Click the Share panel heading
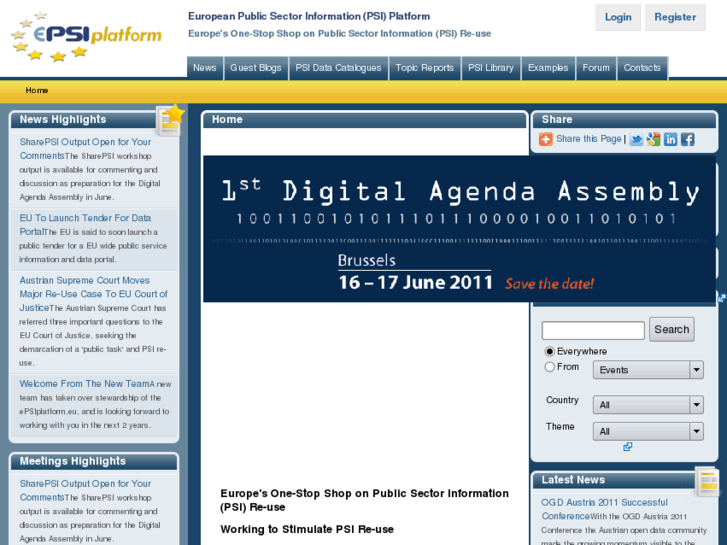 click(x=557, y=119)
